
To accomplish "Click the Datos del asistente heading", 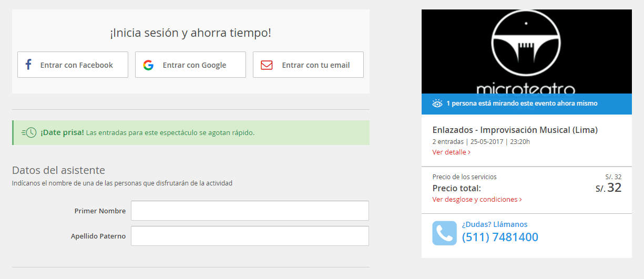I will (58, 170).
